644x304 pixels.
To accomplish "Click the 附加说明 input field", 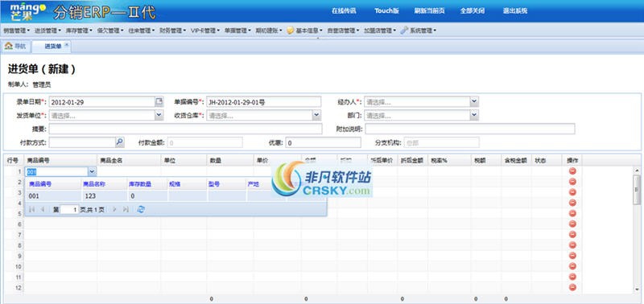I will [470, 129].
